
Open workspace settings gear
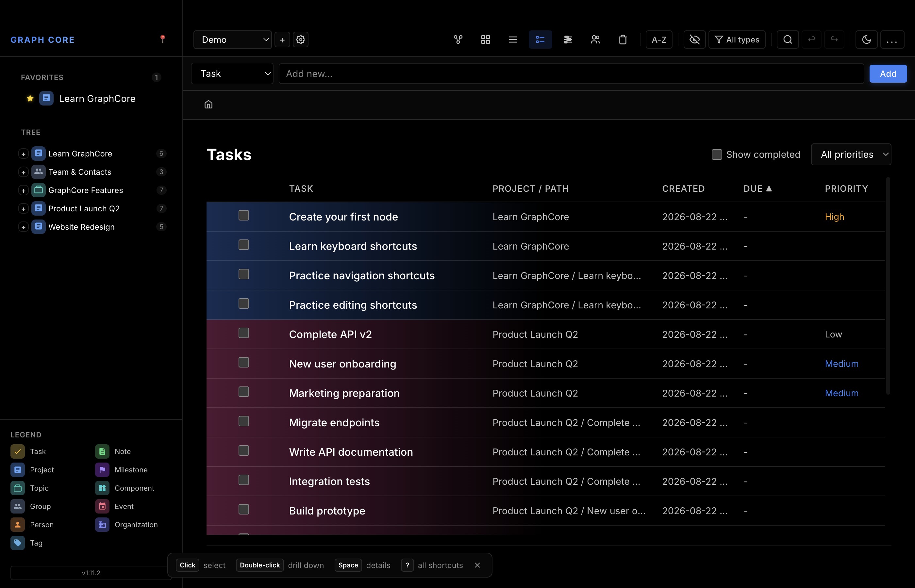click(301, 40)
